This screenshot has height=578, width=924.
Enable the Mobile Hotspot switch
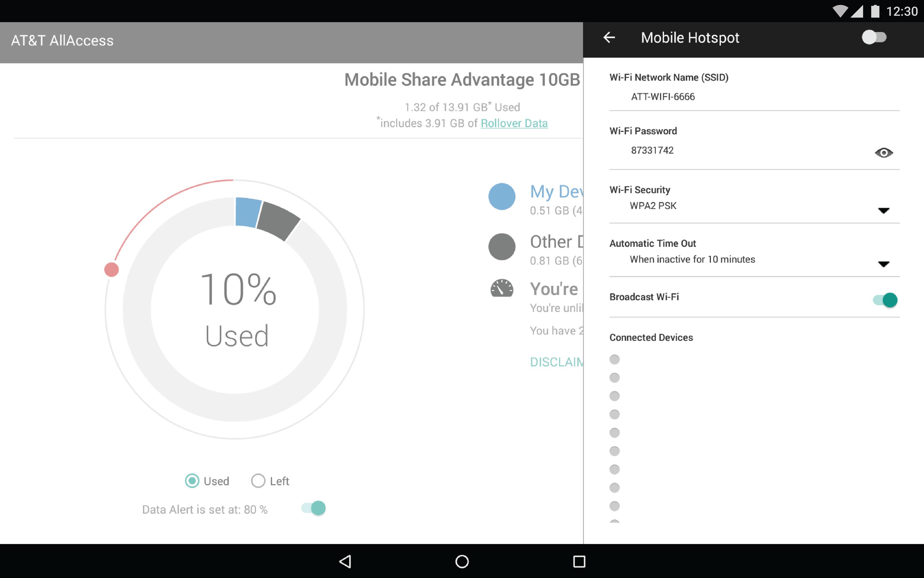coord(874,38)
